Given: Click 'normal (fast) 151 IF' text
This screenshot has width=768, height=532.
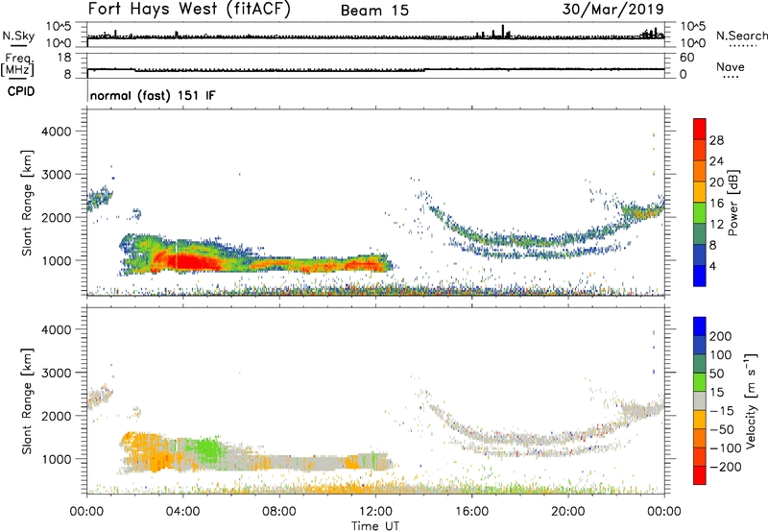Looking at the screenshot, I should coord(153,95).
